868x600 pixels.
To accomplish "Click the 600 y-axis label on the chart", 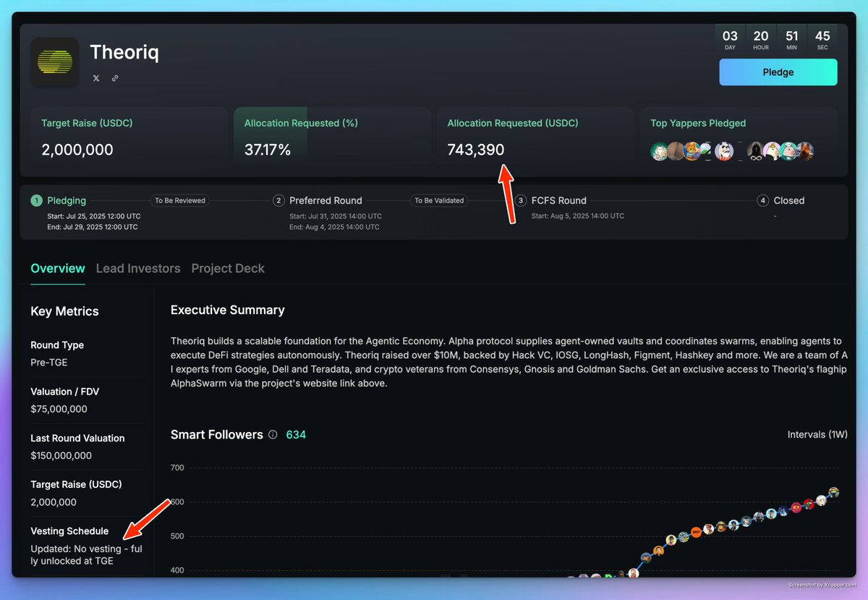I will click(x=177, y=502).
